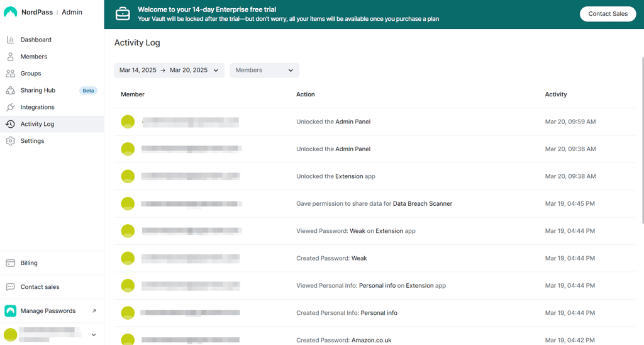Expand the account menu chevron
The image size is (644, 345).
(94, 335)
